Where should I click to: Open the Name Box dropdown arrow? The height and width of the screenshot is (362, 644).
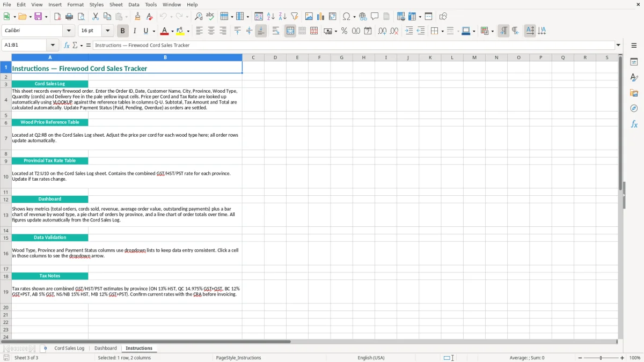(53, 45)
